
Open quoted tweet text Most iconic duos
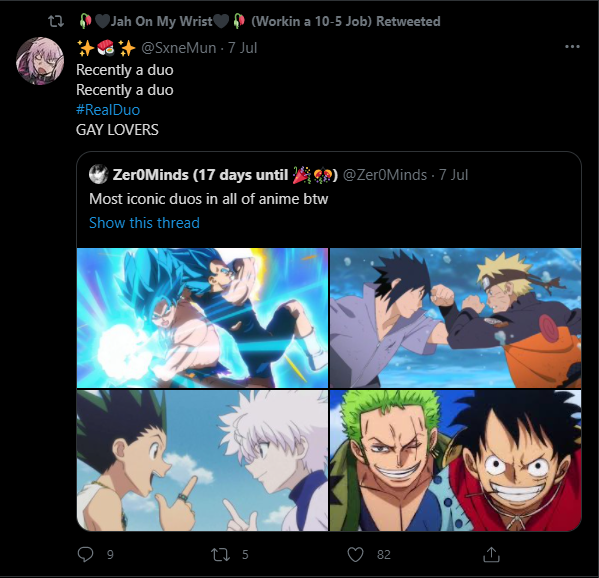[x=209, y=199]
